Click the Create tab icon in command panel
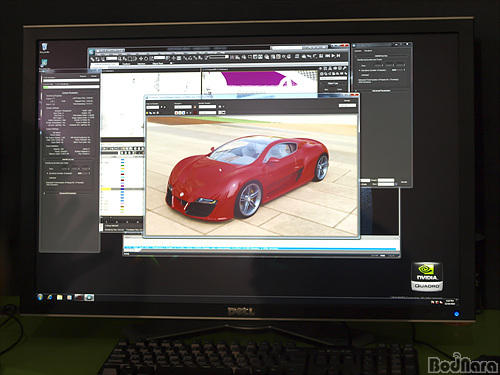500x375 pixels. coord(321,69)
